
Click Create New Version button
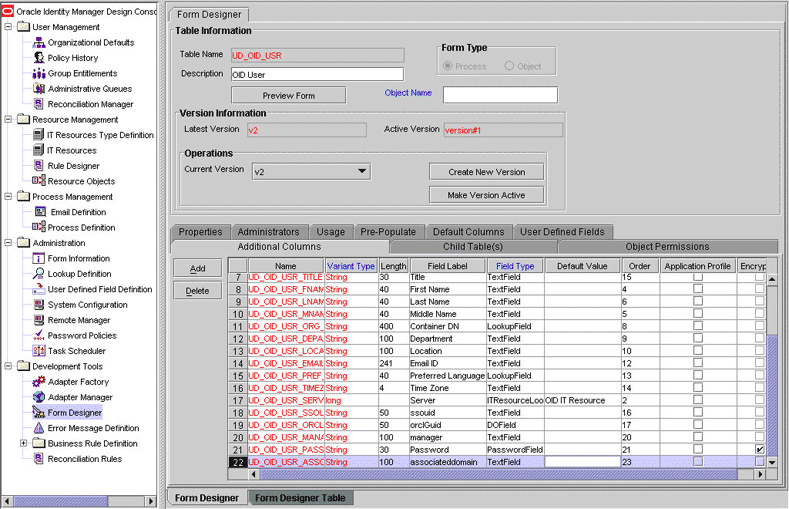pos(487,172)
